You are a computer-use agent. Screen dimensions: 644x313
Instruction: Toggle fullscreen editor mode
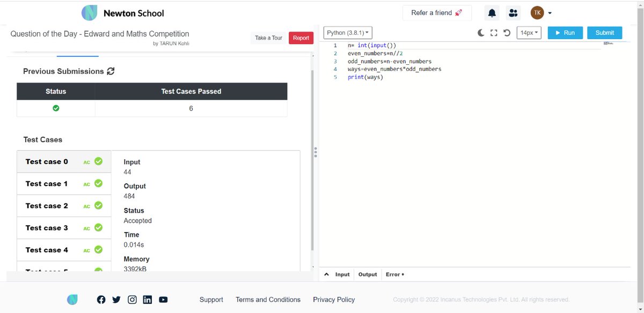(x=494, y=32)
